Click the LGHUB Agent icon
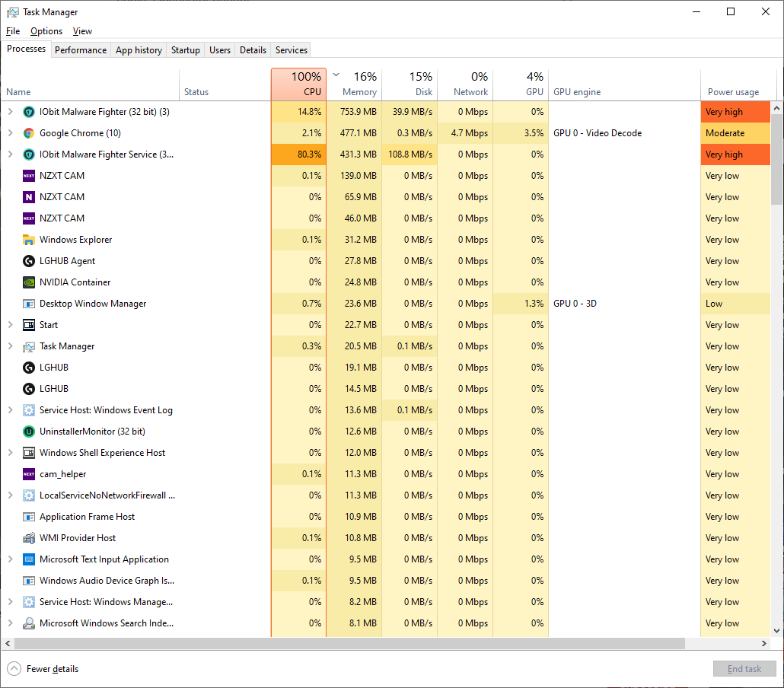 click(29, 261)
